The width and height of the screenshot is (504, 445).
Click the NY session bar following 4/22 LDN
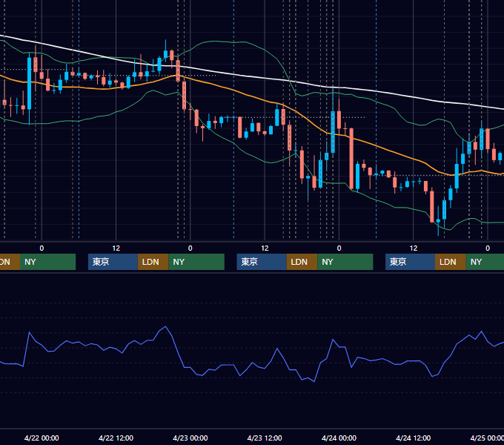pyautogui.click(x=196, y=262)
